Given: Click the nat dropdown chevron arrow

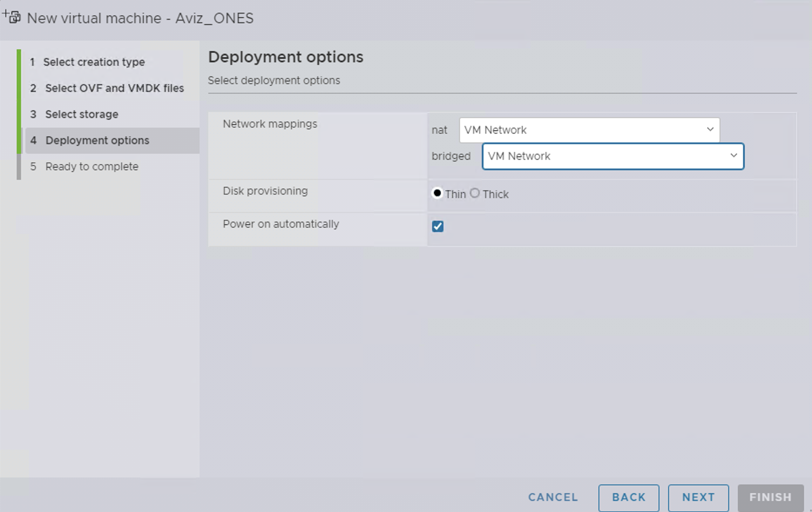Looking at the screenshot, I should 710,129.
